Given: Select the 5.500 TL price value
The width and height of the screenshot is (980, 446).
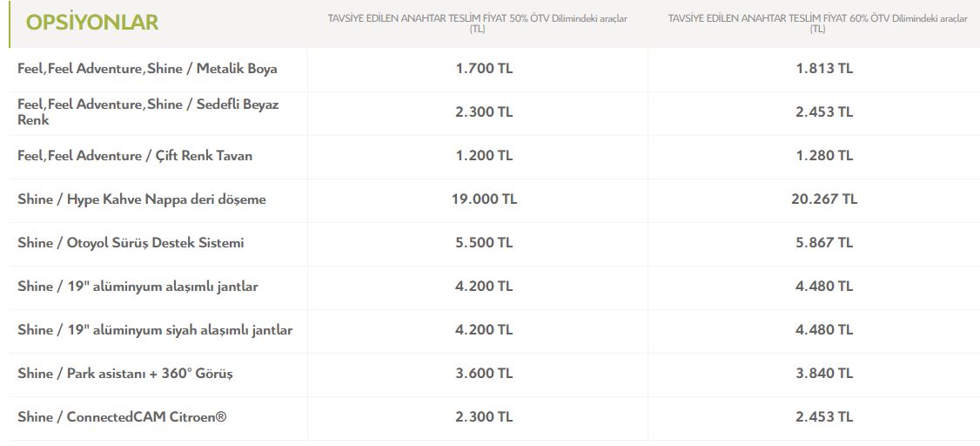Looking at the screenshot, I should (x=485, y=243).
